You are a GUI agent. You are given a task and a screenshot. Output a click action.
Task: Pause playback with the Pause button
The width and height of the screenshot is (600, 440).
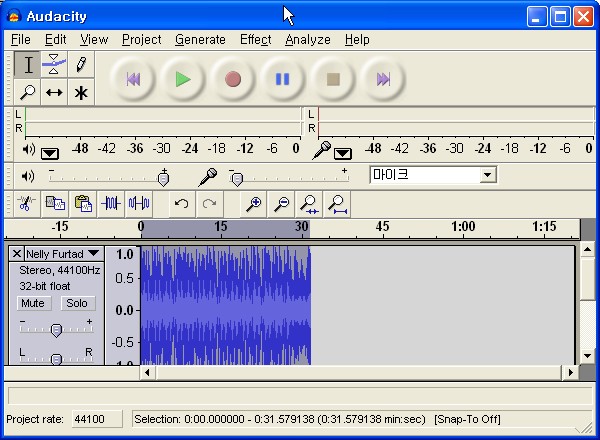(282, 80)
